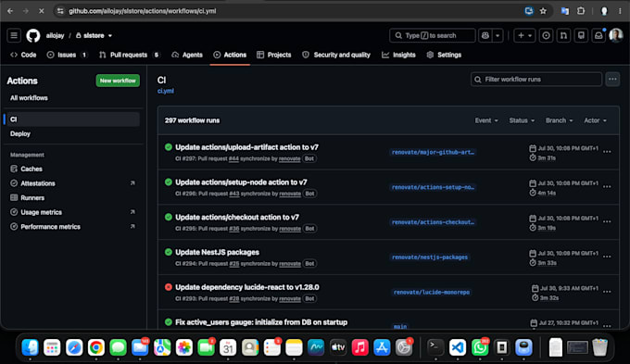Expand the create new plus dropdown
This screenshot has width=630, height=364.
coord(524,35)
